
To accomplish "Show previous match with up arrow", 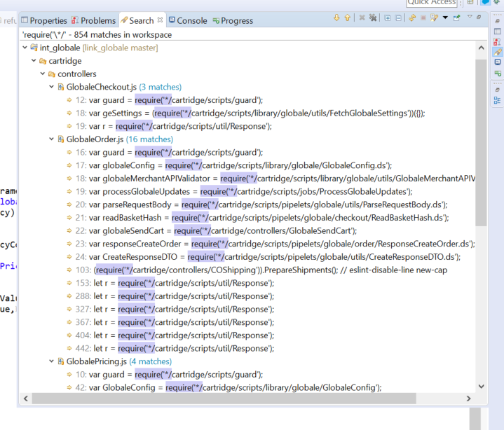I will [x=347, y=18].
